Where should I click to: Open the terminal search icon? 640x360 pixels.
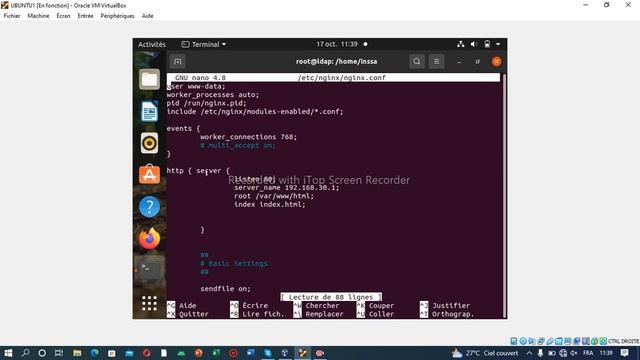tap(417, 62)
